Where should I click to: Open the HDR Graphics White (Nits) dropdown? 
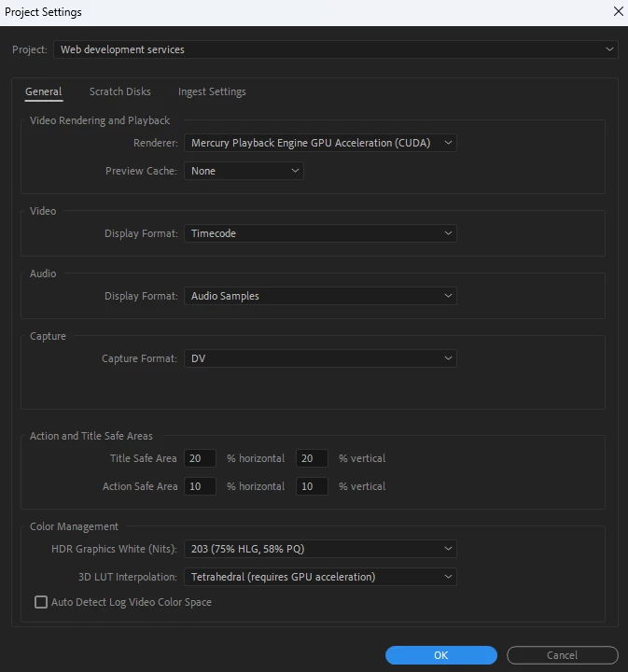point(320,549)
